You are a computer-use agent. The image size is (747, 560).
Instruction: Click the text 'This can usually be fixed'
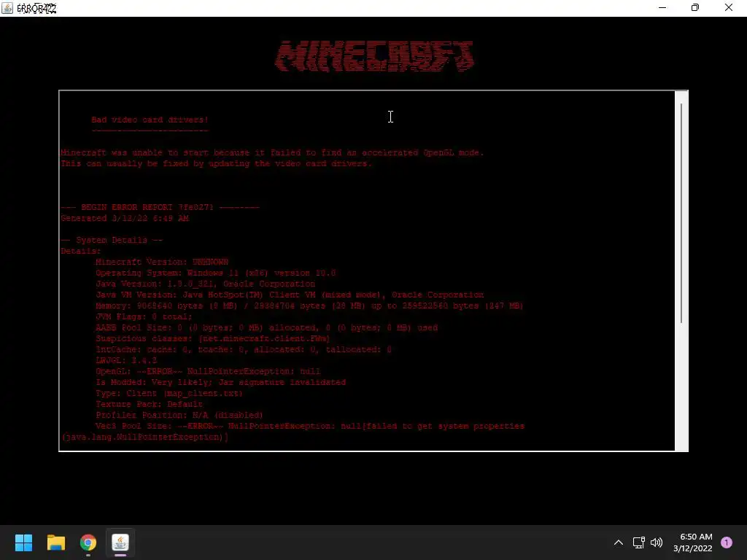[x=216, y=163]
